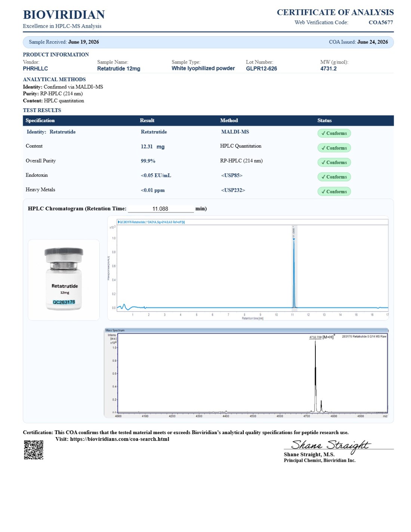Click the QC263176 label on vial
The height and width of the screenshot is (532, 411).
pos(64,302)
